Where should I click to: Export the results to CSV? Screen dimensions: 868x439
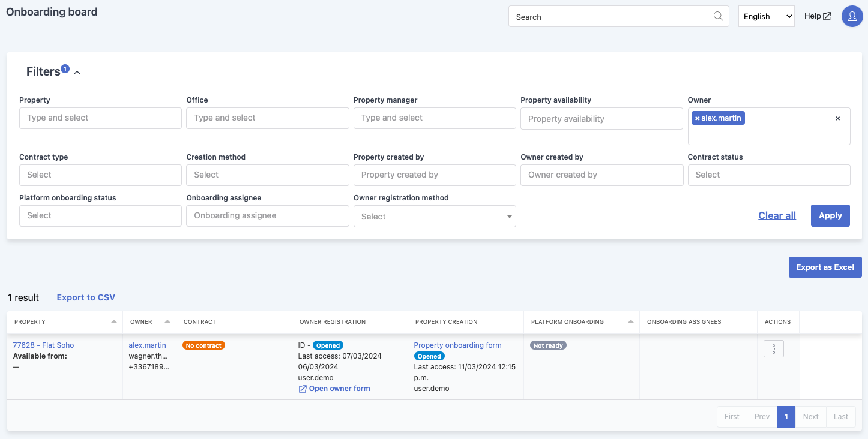pos(86,297)
